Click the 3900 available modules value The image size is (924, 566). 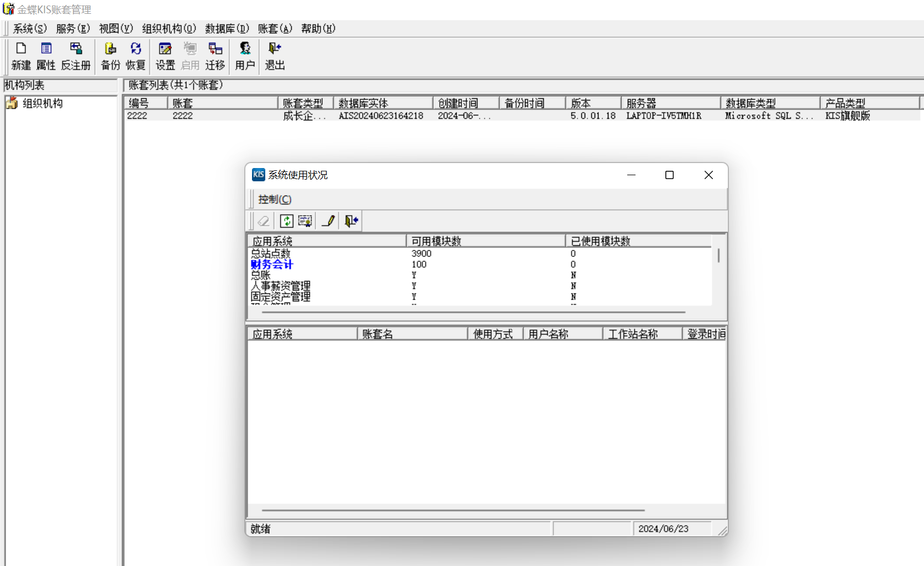click(x=421, y=253)
